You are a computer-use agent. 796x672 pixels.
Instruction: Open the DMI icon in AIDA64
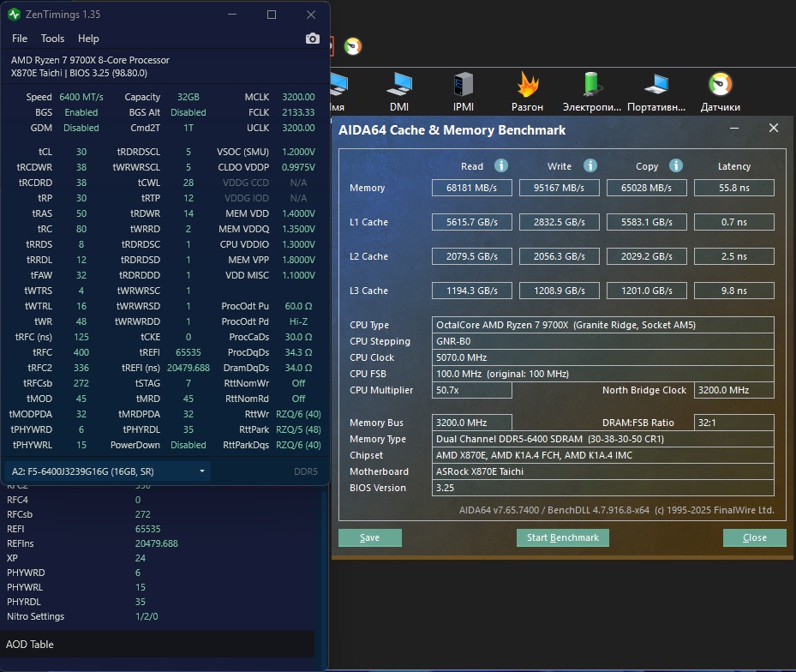[399, 92]
